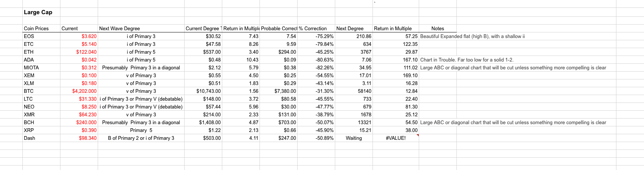The image size is (644, 170).
Task: Select XEM return multiple 169.10
Action: point(396,75)
